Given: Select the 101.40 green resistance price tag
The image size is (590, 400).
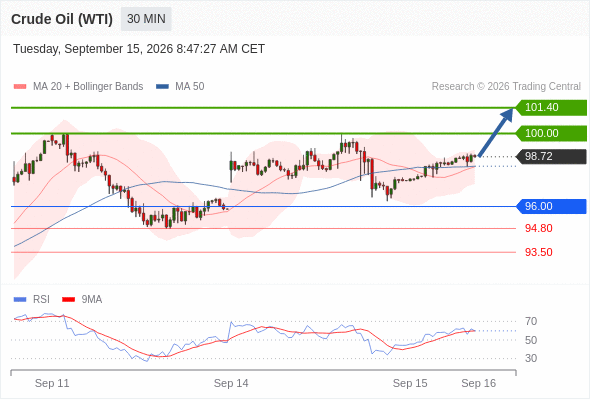Looking at the screenshot, I should pyautogui.click(x=551, y=108).
